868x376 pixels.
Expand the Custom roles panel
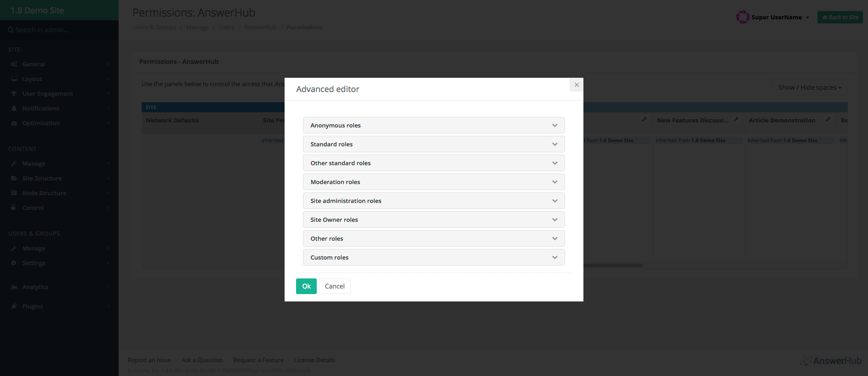pyautogui.click(x=434, y=257)
